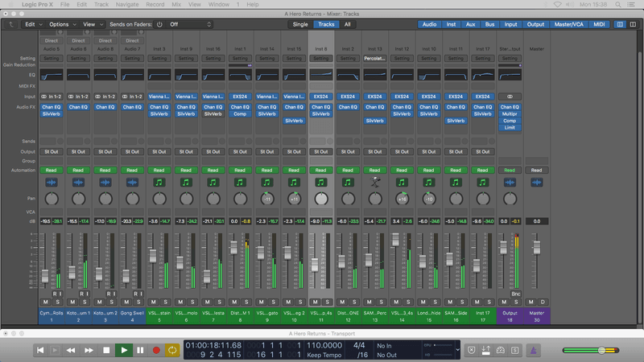Click the Replace mode icon in transport
Image resolution: width=644 pixels, height=362 pixels.
pos(472,350)
